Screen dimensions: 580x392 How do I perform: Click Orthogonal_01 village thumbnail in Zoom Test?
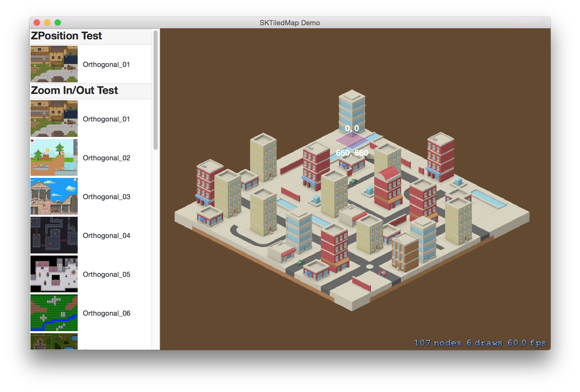pos(54,119)
